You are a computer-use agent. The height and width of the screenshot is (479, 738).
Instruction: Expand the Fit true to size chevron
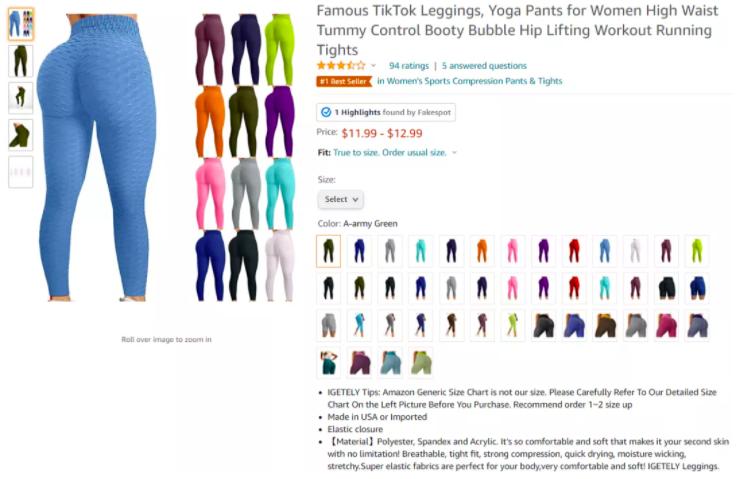coord(454,152)
